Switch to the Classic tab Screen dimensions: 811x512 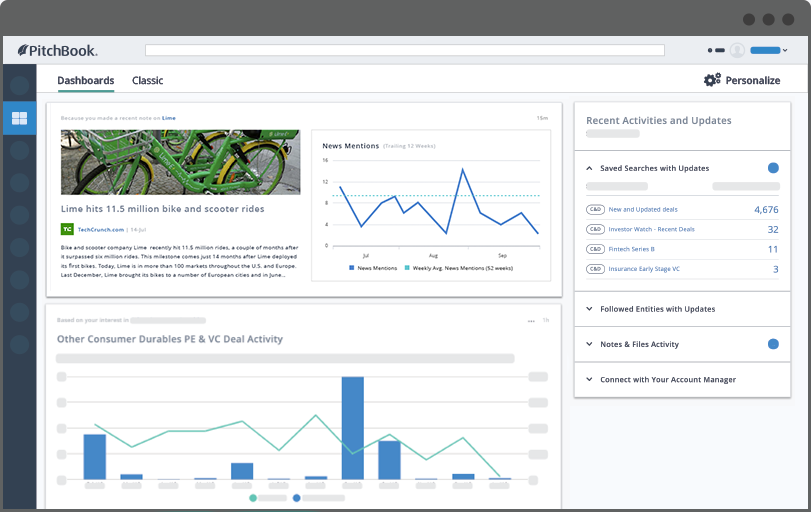[147, 81]
